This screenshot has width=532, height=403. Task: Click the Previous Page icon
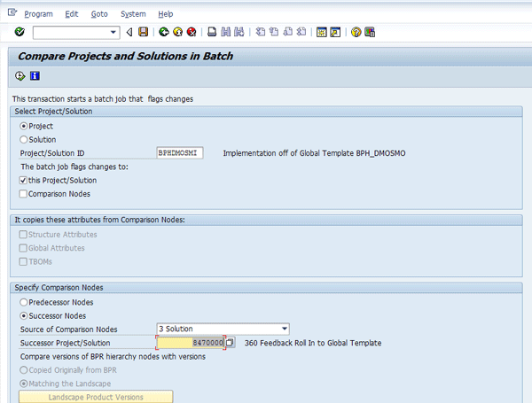[274, 32]
